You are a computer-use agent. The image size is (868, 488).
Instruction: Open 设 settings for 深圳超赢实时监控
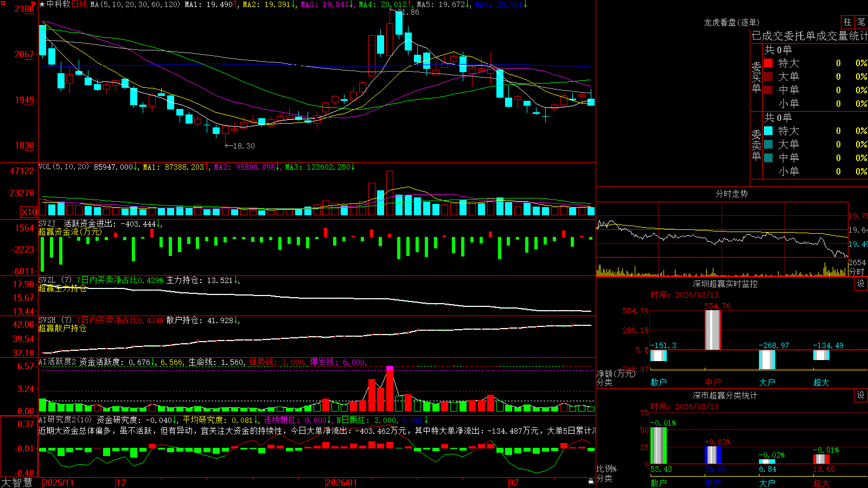[x=861, y=284]
